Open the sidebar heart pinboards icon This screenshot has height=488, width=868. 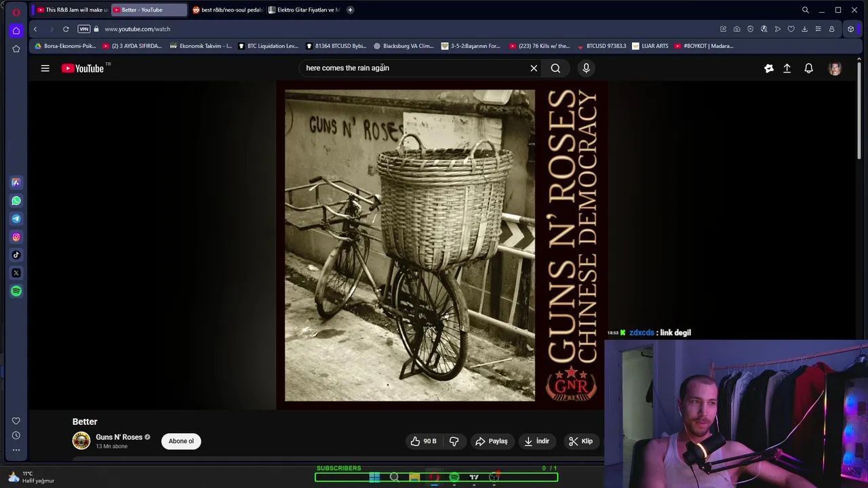16,421
